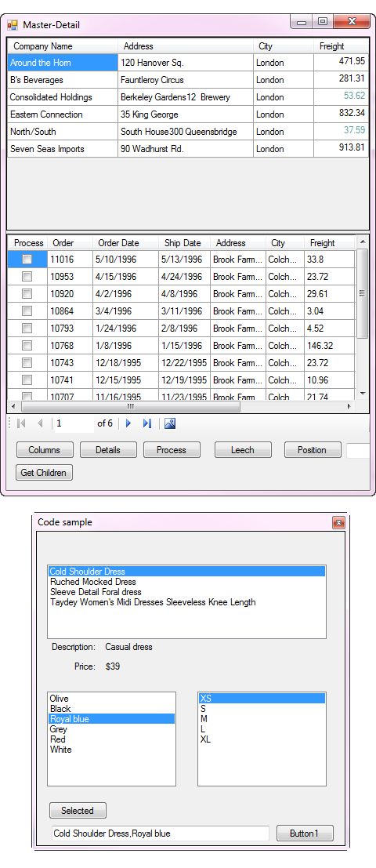Select Olive color option
This screenshot has width=376, height=868.
click(x=112, y=699)
